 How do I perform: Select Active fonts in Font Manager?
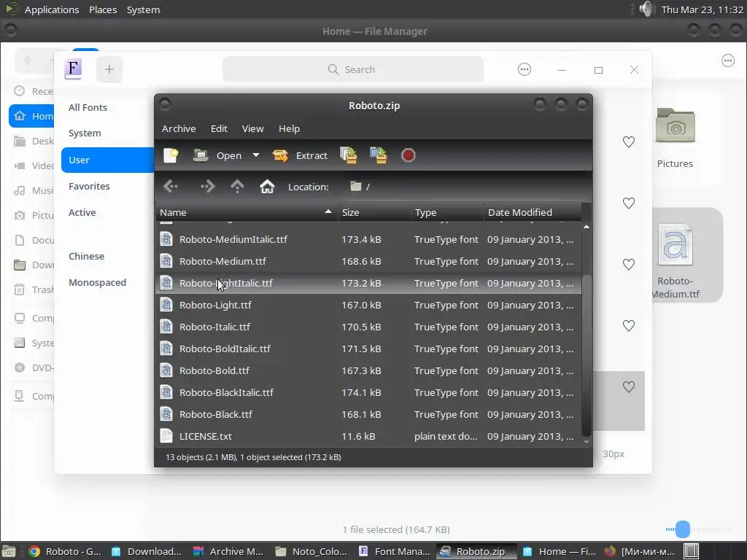click(82, 212)
